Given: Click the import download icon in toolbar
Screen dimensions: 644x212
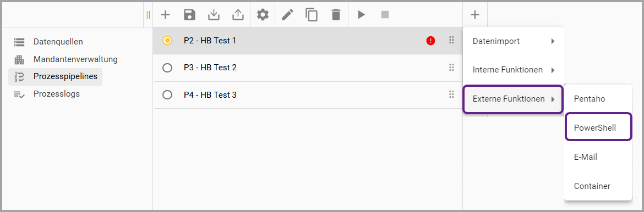Looking at the screenshot, I should pos(214,15).
